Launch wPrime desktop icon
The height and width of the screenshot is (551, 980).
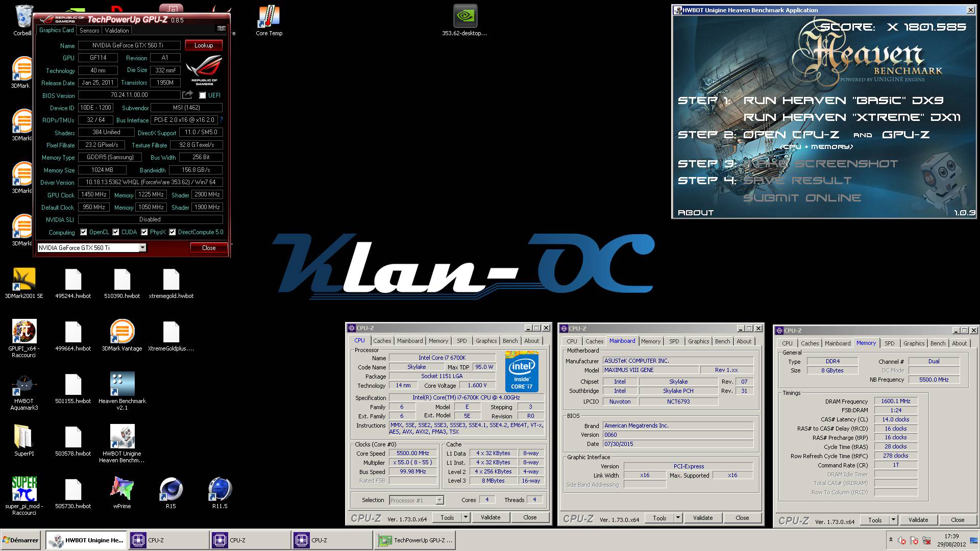pos(122,493)
